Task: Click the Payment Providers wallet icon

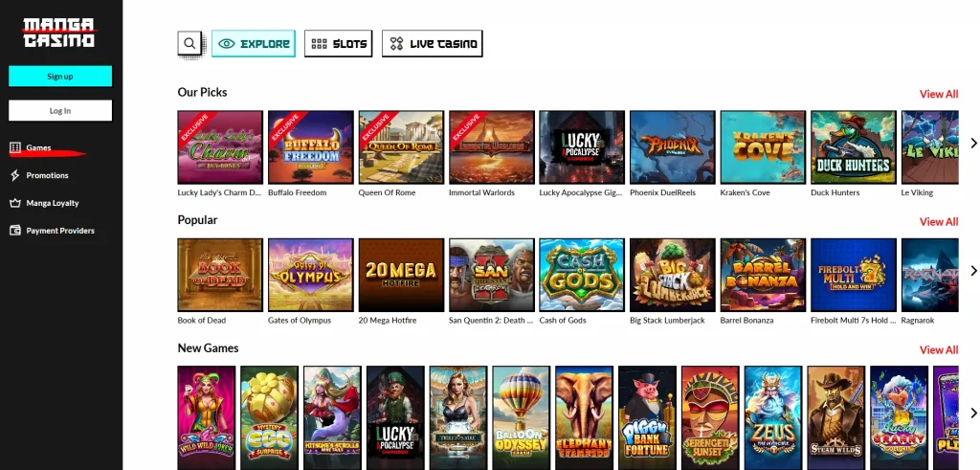Action: (15, 231)
